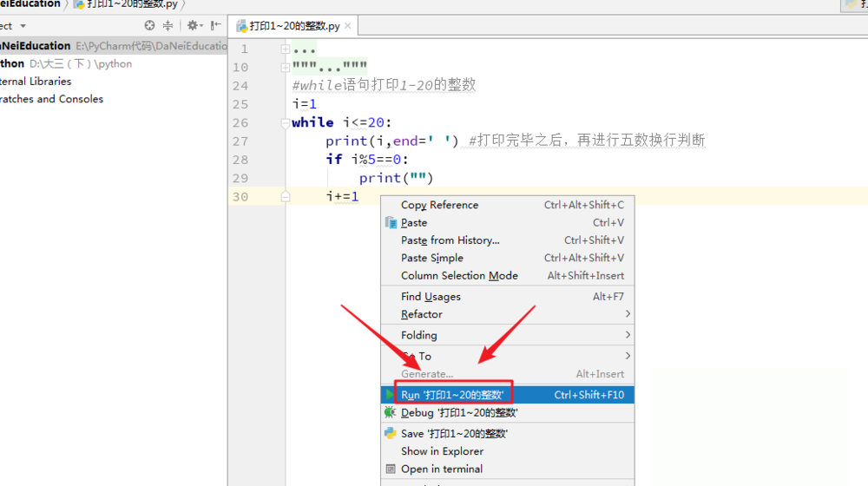Select Scratches and Consoles tree item
Screen dimensions: 868x486
(x=51, y=99)
